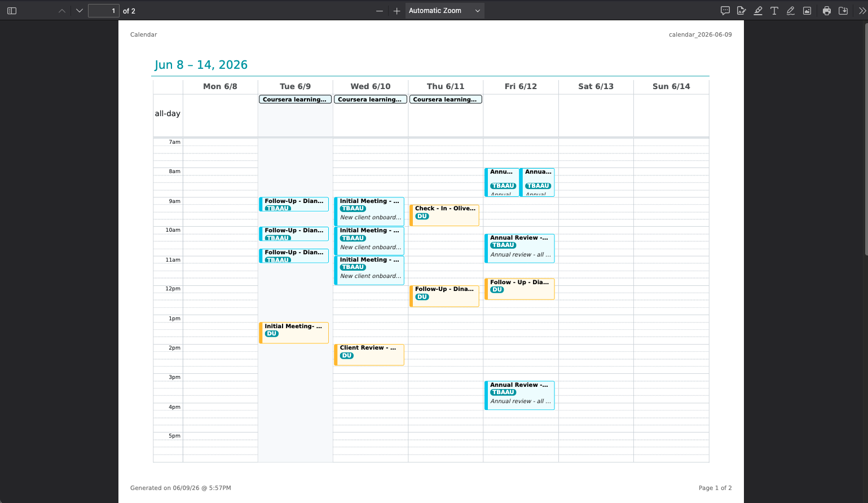Screen dimensions: 868x503
Task: Click the Page 1 of 2 footer
Action: pyautogui.click(x=715, y=488)
